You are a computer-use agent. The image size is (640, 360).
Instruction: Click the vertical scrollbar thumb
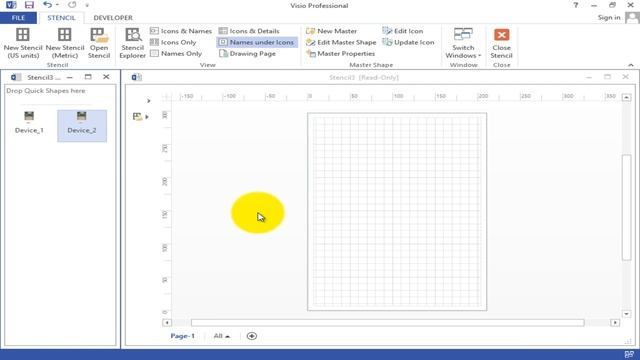pyautogui.click(x=627, y=207)
